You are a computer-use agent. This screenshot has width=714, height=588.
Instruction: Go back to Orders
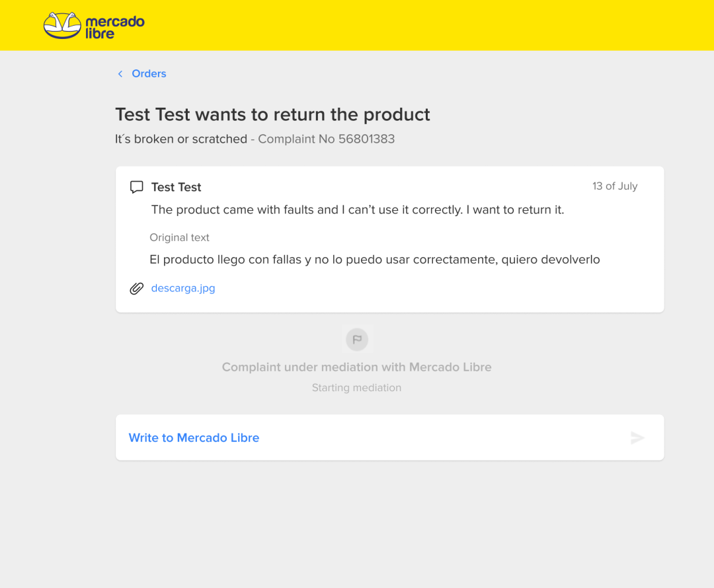tap(149, 74)
